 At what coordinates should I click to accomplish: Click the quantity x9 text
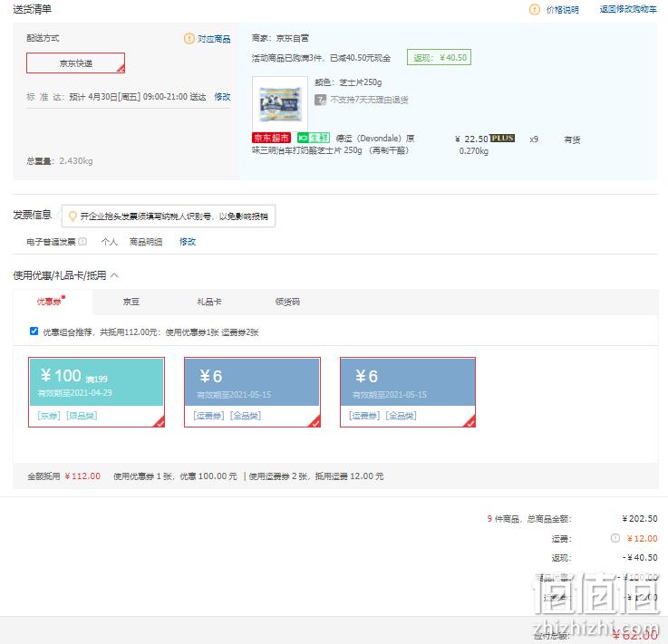coord(534,139)
